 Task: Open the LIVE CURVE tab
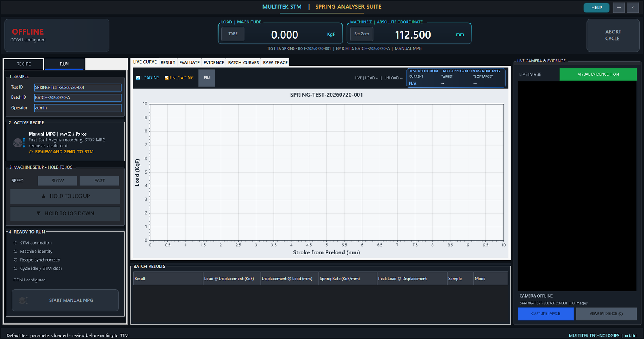click(145, 62)
